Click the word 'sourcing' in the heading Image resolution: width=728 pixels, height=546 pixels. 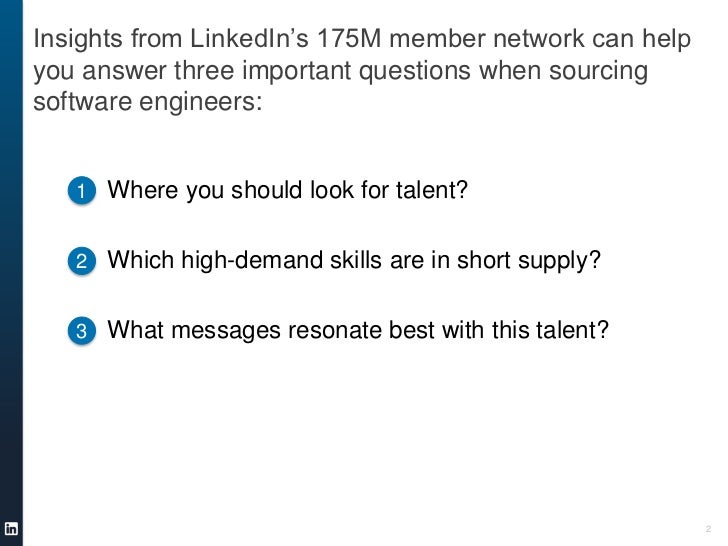[x=598, y=71]
